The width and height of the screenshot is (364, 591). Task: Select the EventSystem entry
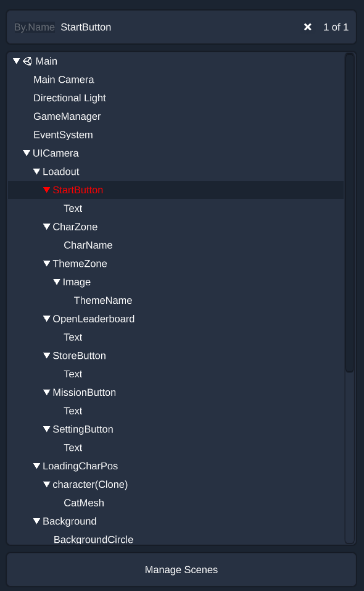point(63,135)
